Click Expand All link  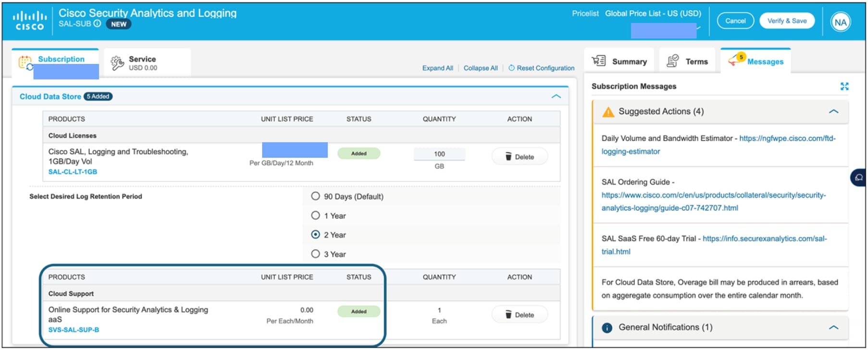coord(437,68)
